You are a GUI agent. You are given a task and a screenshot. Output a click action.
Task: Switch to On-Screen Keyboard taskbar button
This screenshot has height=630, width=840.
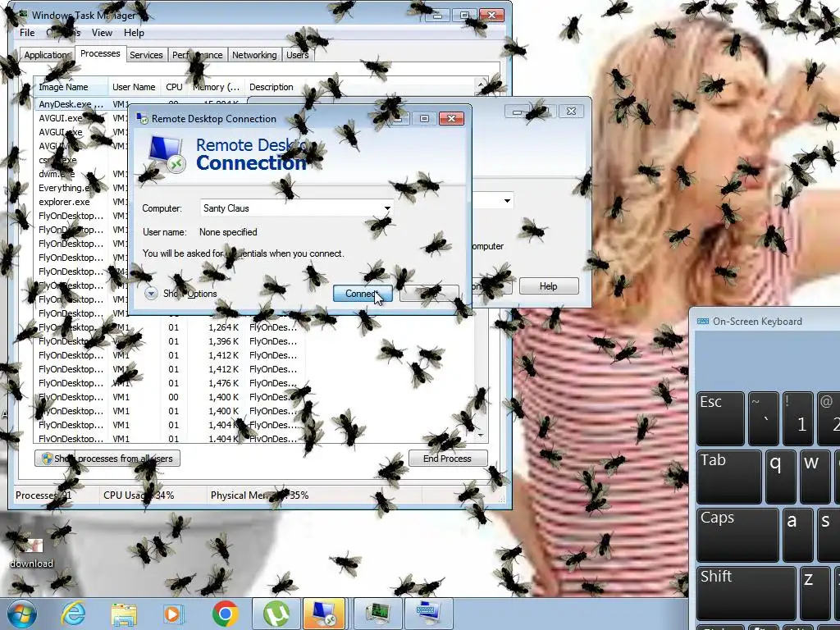tap(429, 614)
